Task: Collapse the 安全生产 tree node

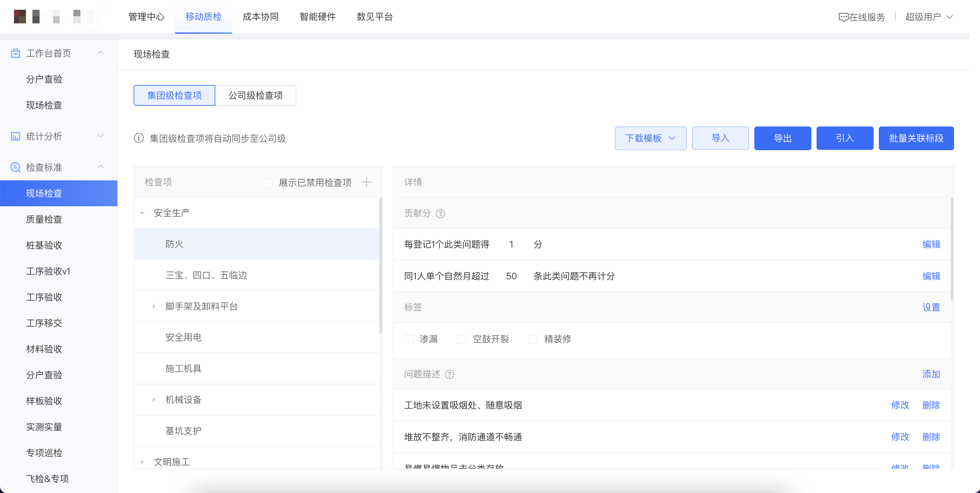Action: click(x=142, y=213)
